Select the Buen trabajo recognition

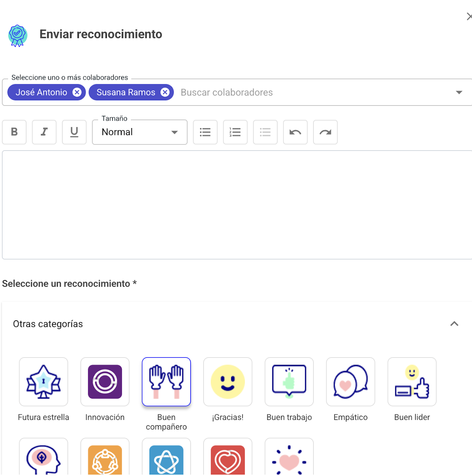tap(289, 382)
